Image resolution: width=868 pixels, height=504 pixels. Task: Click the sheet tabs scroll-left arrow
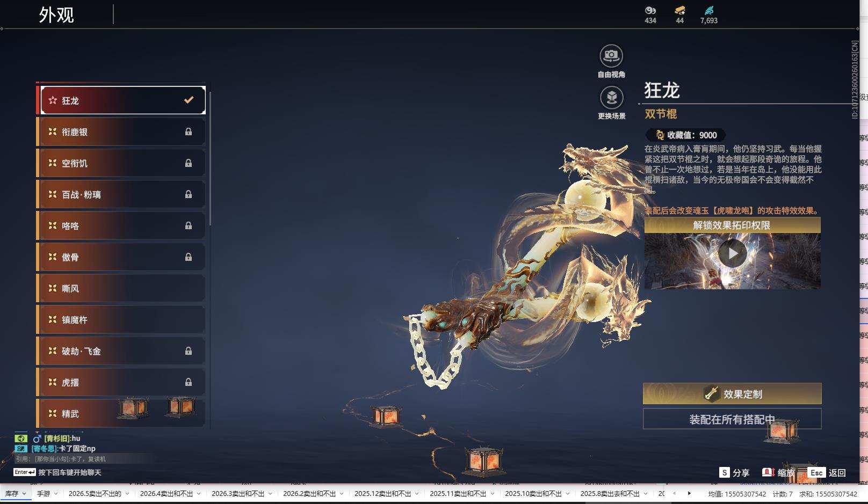674,493
